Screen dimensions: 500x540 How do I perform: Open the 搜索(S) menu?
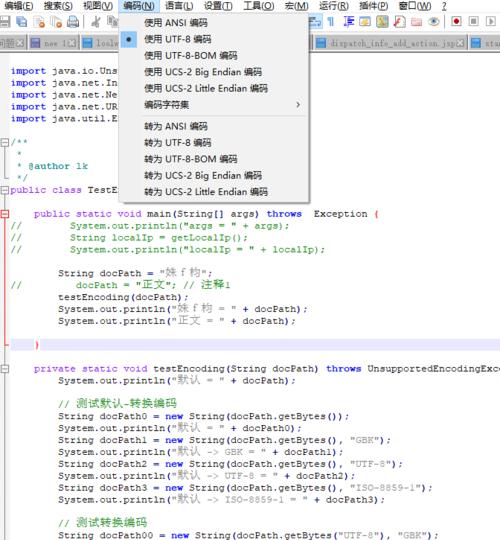(x=58, y=6)
